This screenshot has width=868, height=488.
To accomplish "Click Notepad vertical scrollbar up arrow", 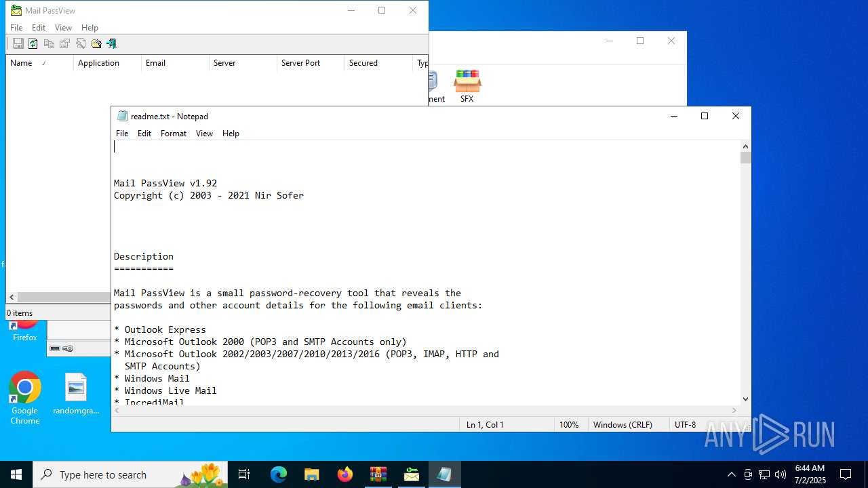I will point(745,146).
